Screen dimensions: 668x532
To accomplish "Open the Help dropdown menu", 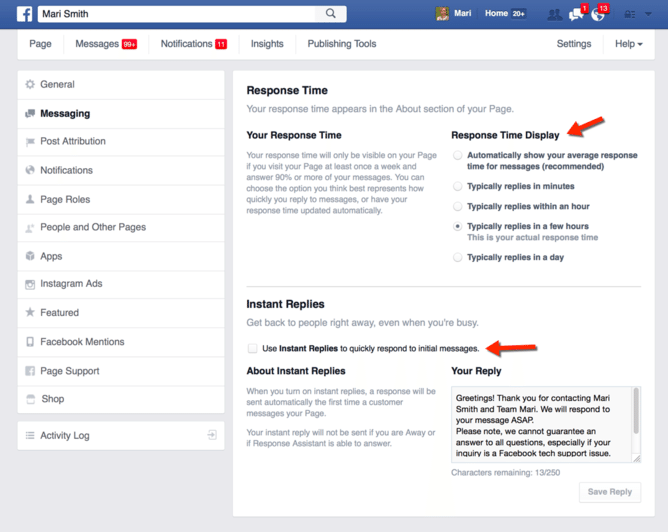I will coord(628,44).
